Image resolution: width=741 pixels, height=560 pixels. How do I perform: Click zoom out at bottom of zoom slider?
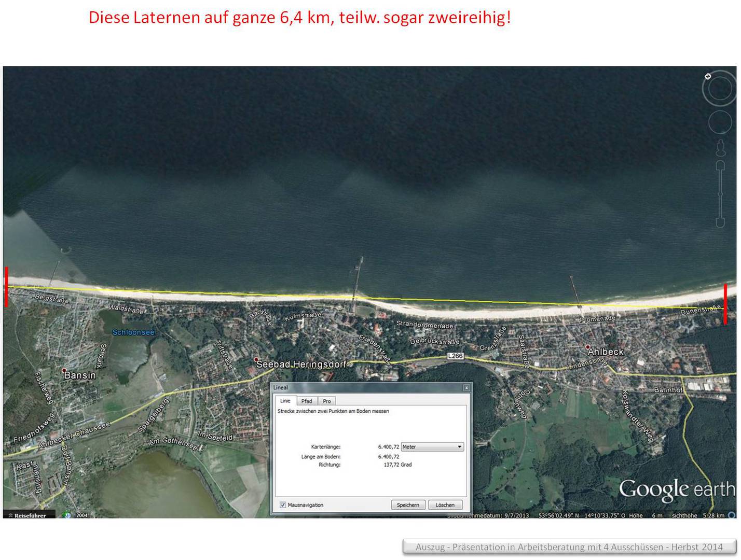click(x=720, y=222)
